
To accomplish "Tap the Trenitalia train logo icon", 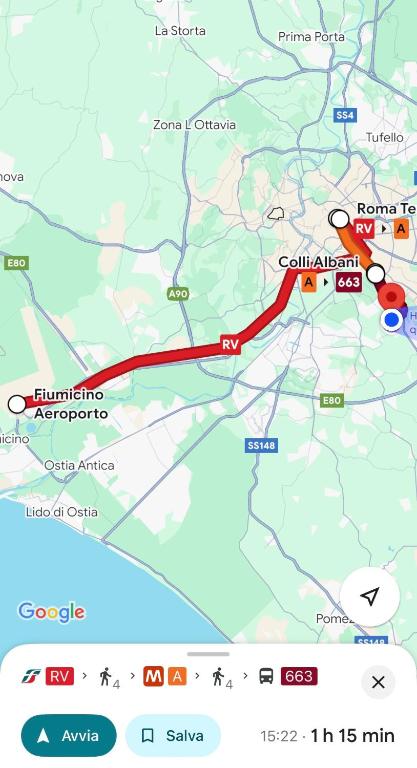I will 31,676.
